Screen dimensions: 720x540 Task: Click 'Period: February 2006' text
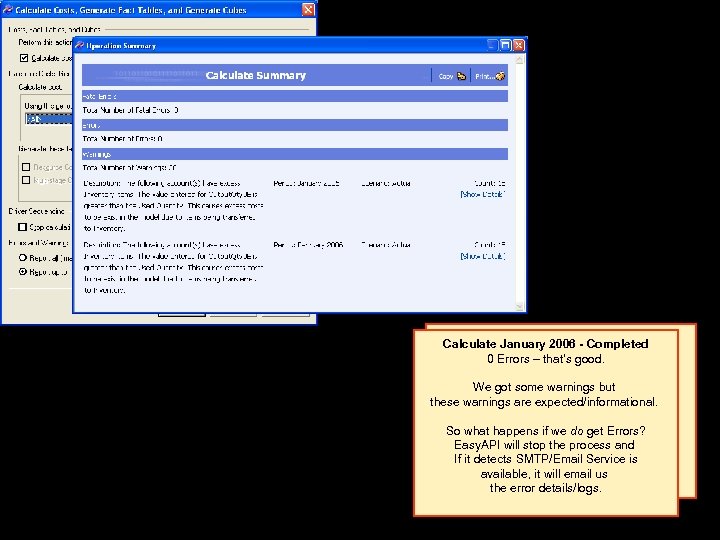[308, 245]
